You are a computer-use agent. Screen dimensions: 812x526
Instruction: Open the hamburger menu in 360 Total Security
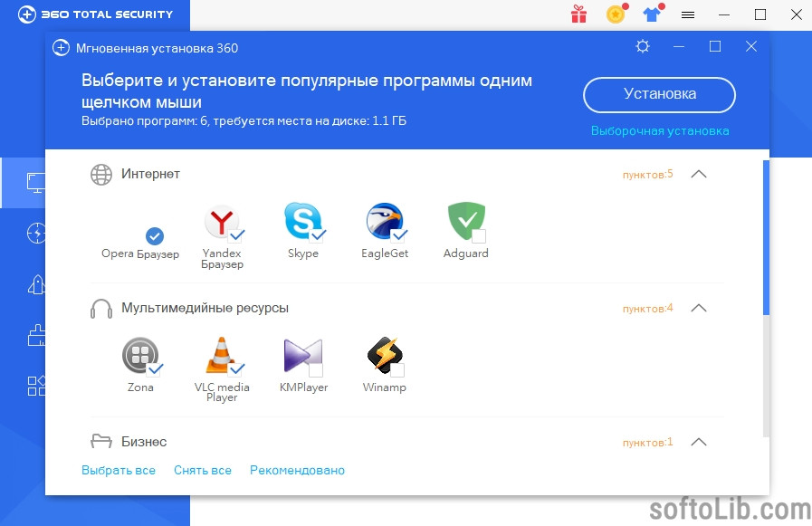pos(688,15)
